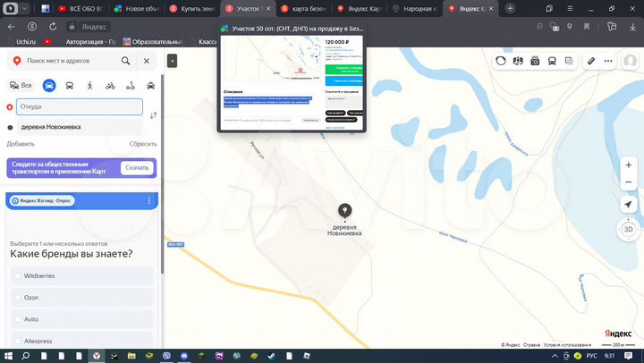
Task: Click the my location arrow button
Action: [628, 204]
